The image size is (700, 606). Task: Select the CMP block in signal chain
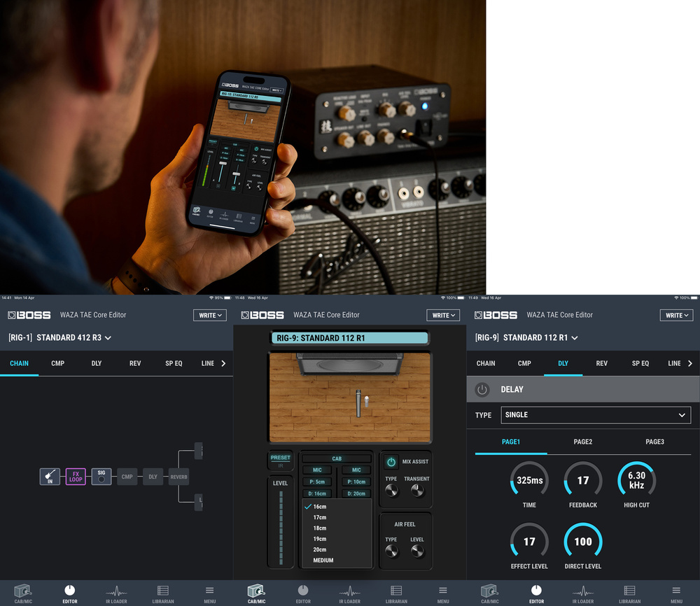pyautogui.click(x=127, y=477)
